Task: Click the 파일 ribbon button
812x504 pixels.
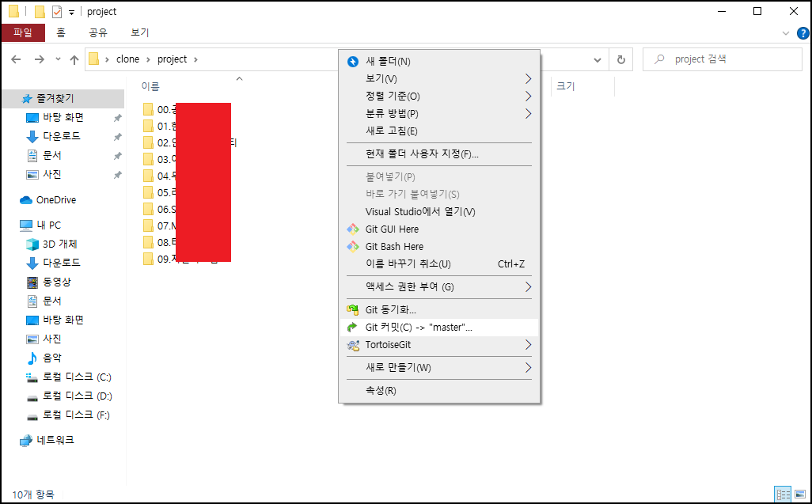Action: coord(23,32)
